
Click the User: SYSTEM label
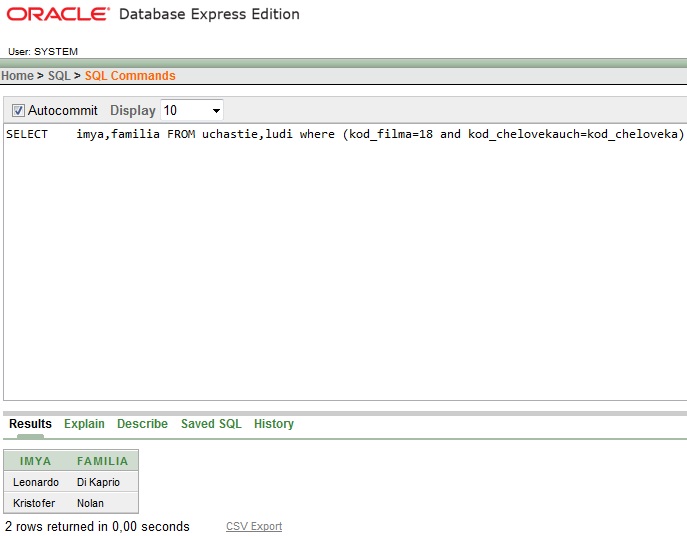43,52
